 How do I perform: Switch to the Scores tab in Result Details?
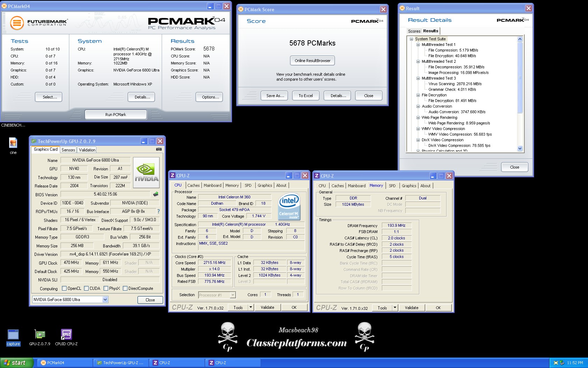414,31
